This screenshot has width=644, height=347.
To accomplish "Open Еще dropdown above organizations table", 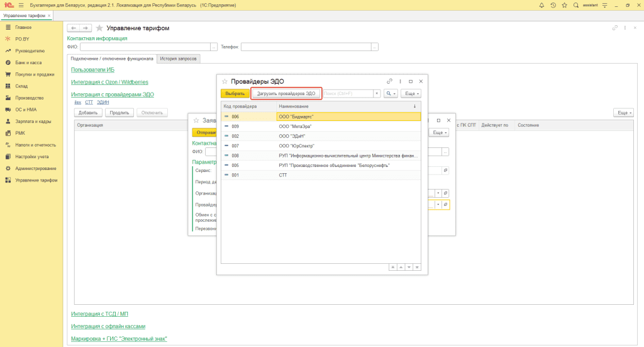I will 623,112.
